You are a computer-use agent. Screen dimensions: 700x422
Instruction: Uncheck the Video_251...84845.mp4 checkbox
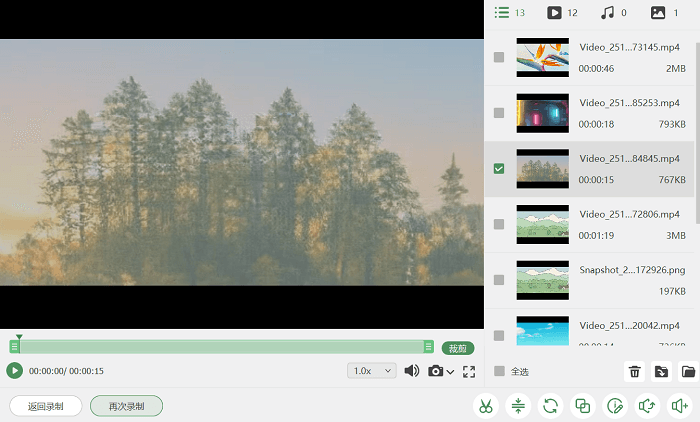pyautogui.click(x=499, y=168)
